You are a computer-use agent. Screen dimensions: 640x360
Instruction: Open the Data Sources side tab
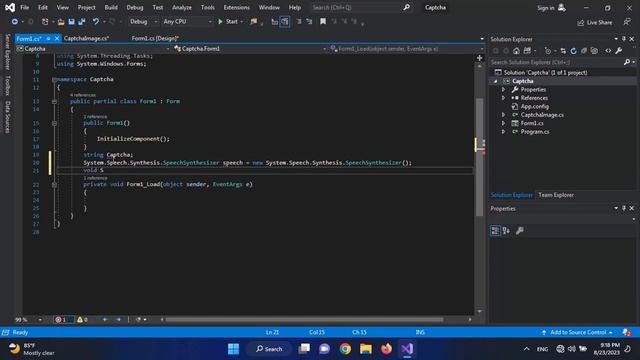7,117
